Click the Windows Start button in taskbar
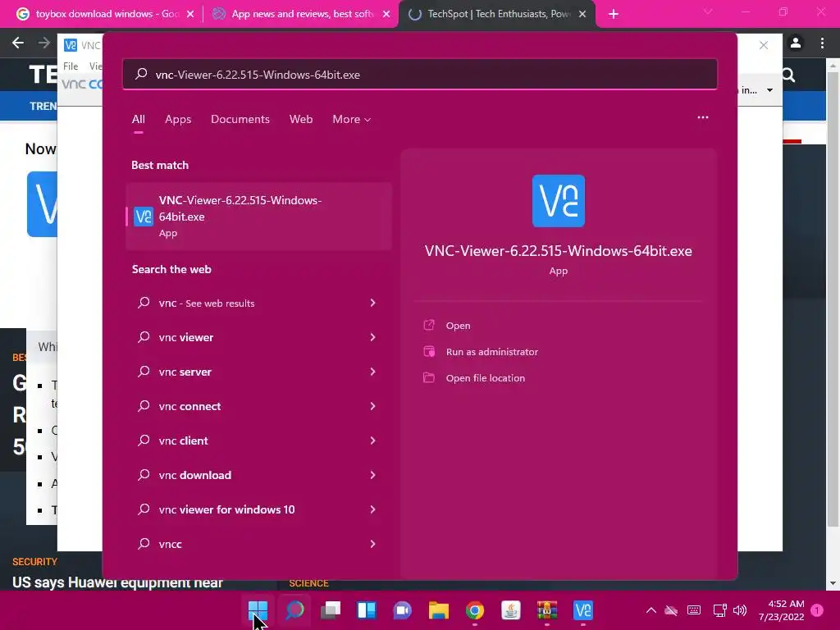Viewport: 840px width, 630px height. [258, 610]
